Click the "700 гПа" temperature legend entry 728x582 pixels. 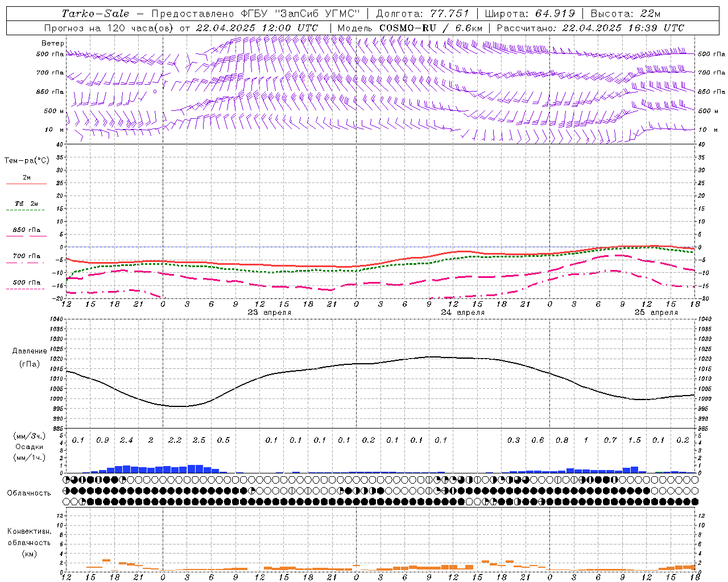coord(27,256)
